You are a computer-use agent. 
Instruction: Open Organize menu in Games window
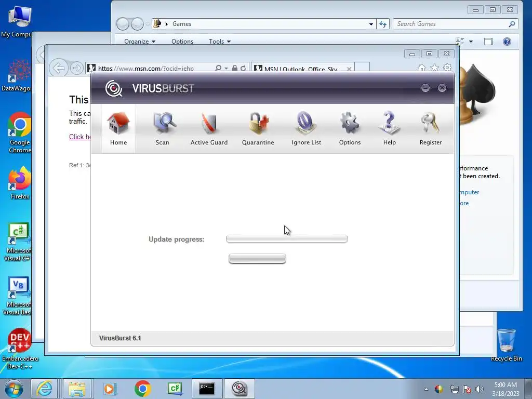(140, 42)
